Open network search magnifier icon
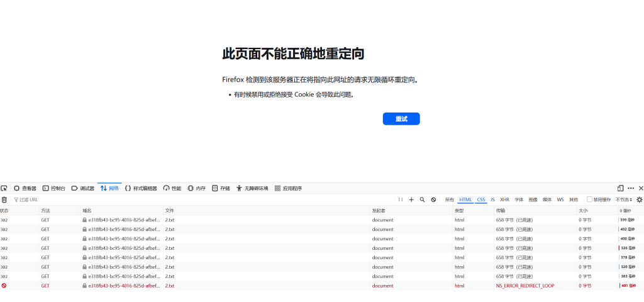 (422, 199)
